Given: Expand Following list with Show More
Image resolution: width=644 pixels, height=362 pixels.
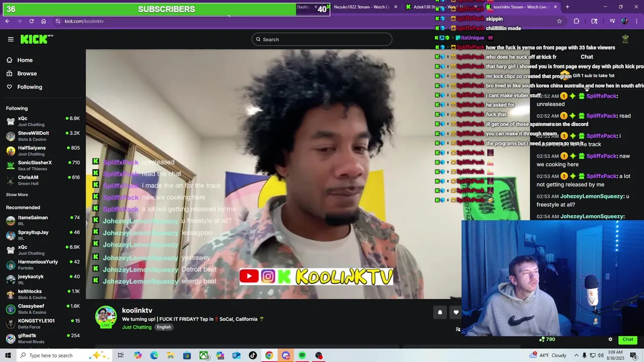Looking at the screenshot, I should coord(17,195).
